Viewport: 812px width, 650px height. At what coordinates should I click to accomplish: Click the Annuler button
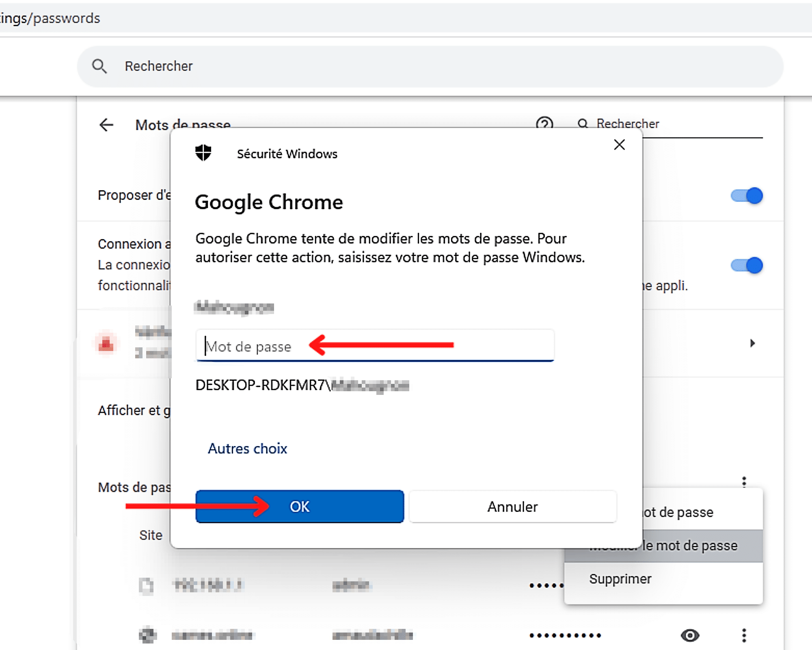(x=513, y=507)
